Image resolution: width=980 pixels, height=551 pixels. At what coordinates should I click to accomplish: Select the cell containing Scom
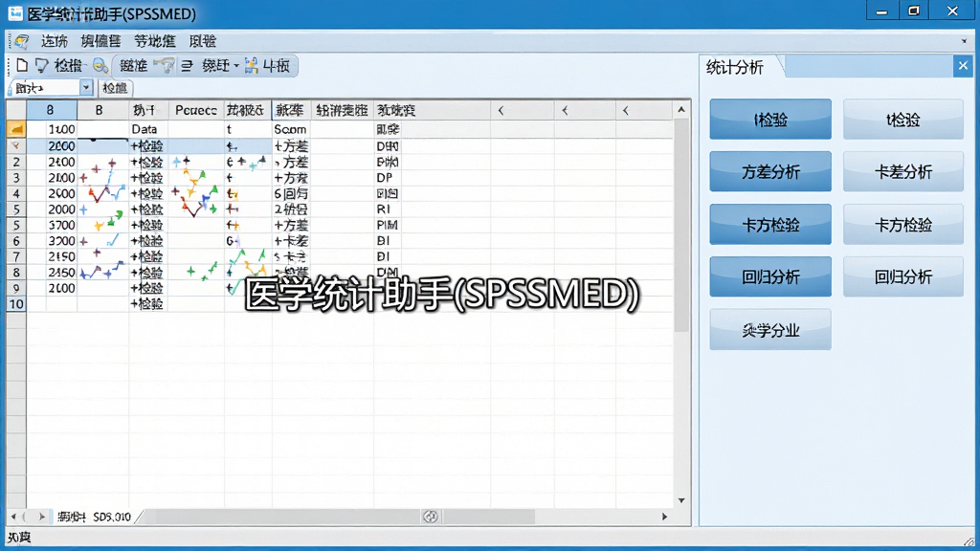pyautogui.click(x=291, y=129)
